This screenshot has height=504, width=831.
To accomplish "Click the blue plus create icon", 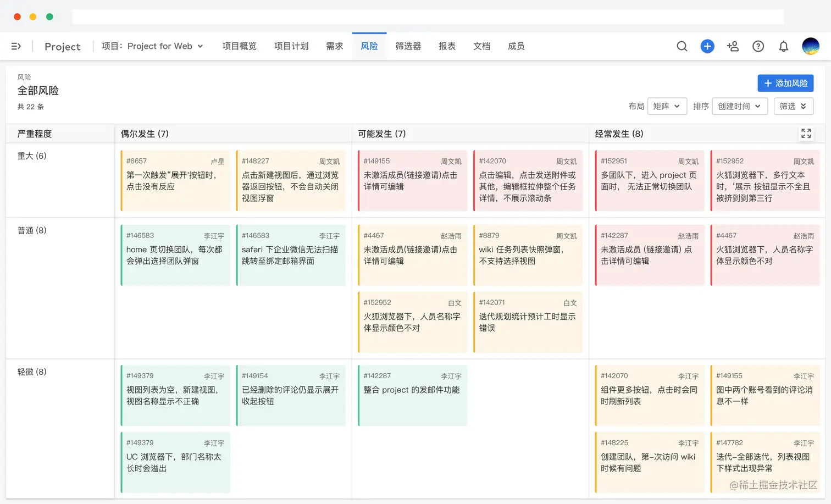I will [707, 46].
